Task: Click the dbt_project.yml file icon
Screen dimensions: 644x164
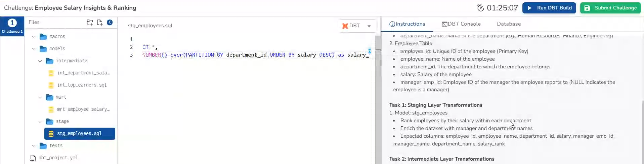Action: coord(33,158)
